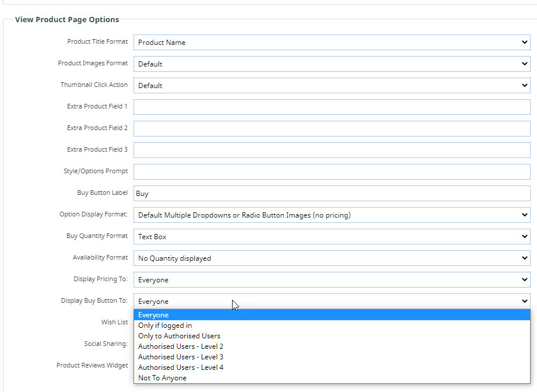The height and width of the screenshot is (392, 537).
Task: Open the Product Title Format dropdown
Action: tap(332, 42)
